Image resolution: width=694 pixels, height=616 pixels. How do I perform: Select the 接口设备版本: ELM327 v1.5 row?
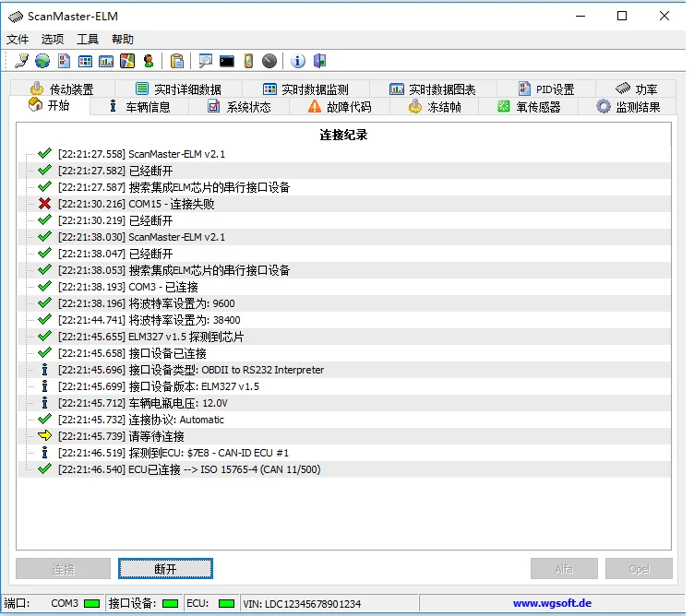344,386
